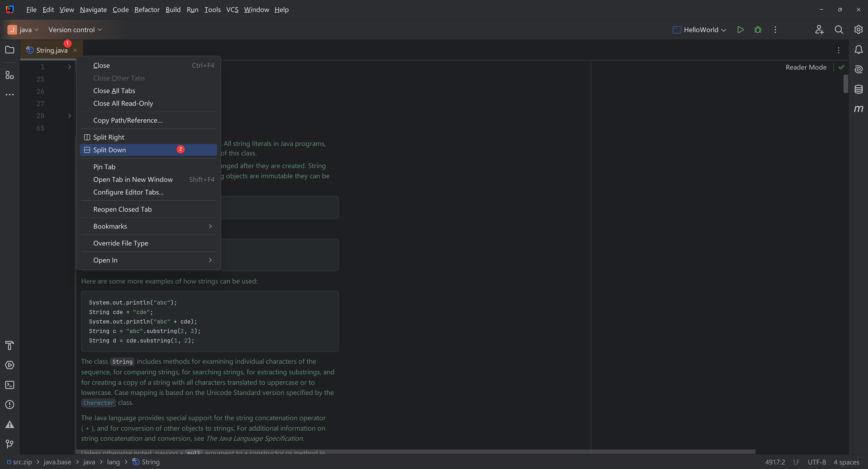Screen dimensions: 868x469
Task: Open the Maven tool window
Action: tap(858, 108)
